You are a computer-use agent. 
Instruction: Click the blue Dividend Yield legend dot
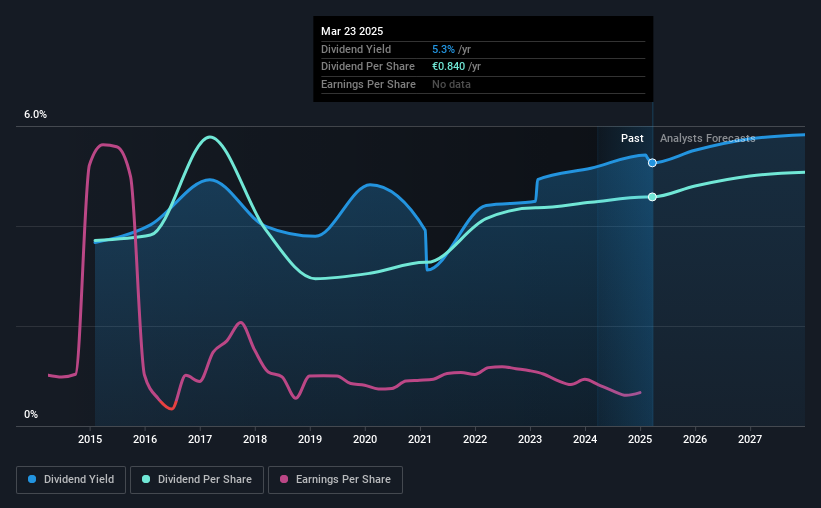pyautogui.click(x=32, y=479)
